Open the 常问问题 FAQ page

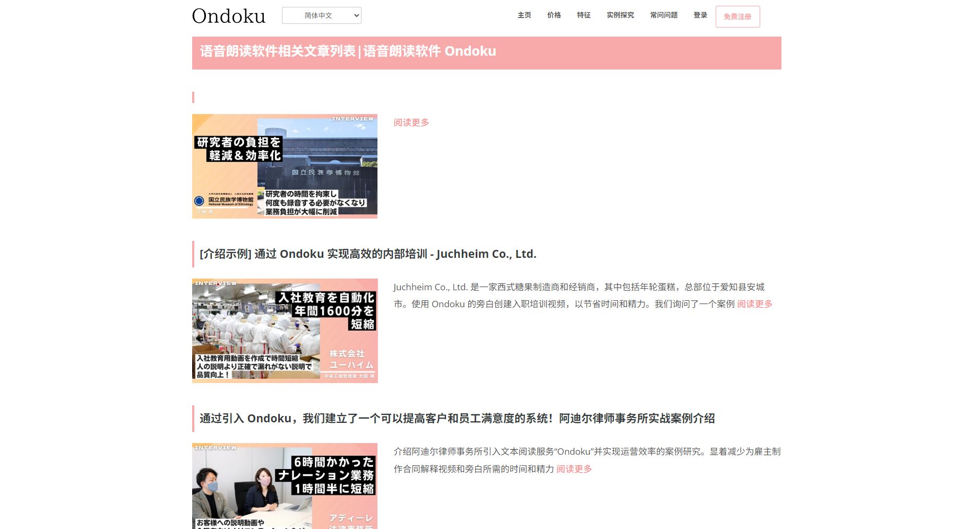click(x=664, y=15)
